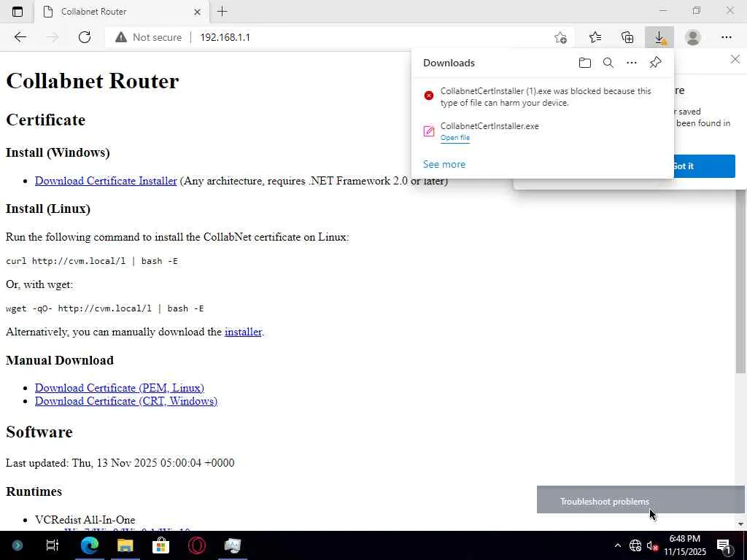Open the tab actions menu icon
Image resolution: width=747 pixels, height=560 pixels.
click(18, 12)
